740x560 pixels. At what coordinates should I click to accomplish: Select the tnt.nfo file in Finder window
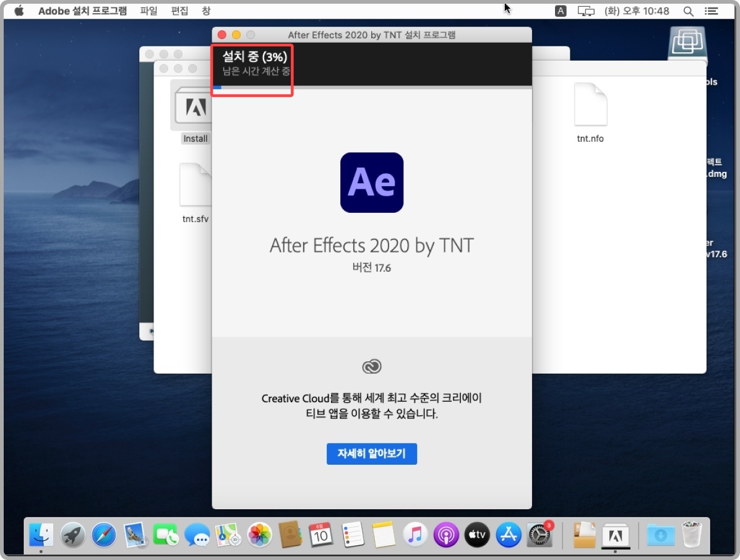(590, 105)
